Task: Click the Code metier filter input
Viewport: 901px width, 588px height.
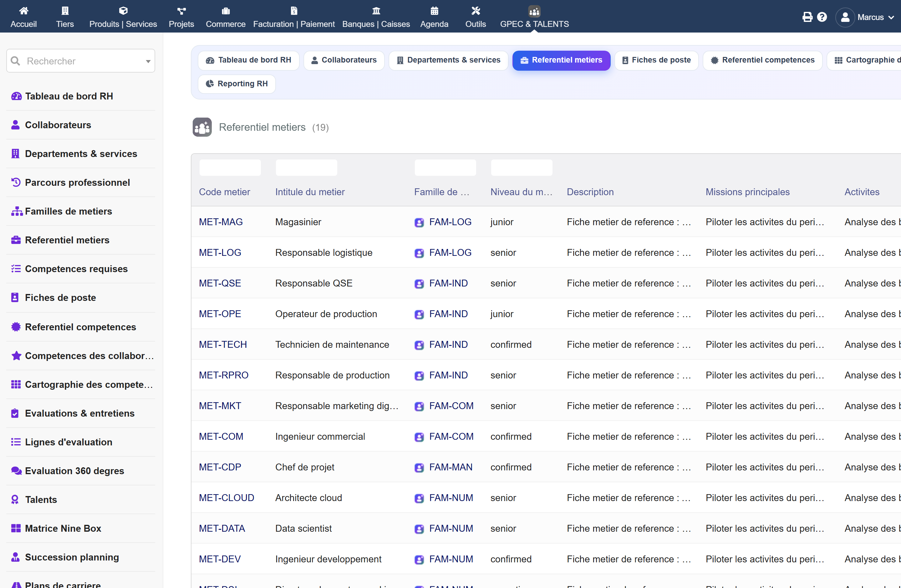Action: pyautogui.click(x=230, y=168)
